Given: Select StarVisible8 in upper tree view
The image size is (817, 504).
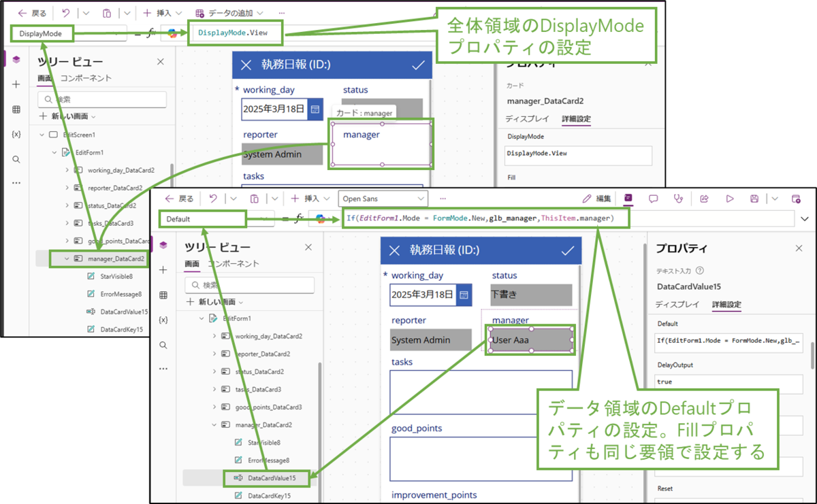Looking at the screenshot, I should [x=116, y=276].
